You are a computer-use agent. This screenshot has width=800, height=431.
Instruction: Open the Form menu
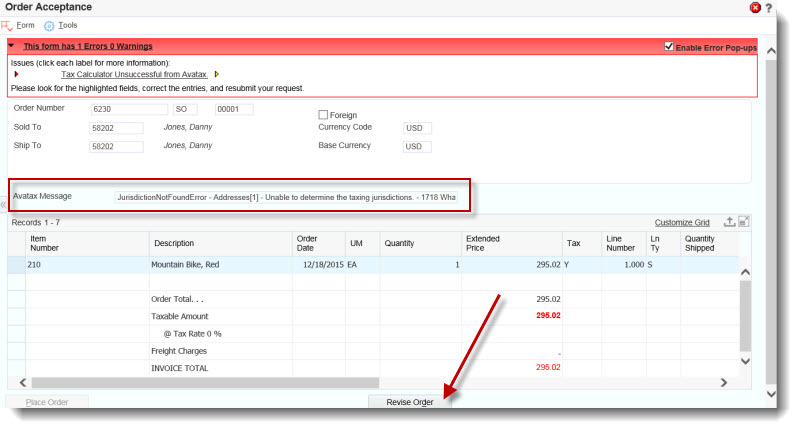26,25
